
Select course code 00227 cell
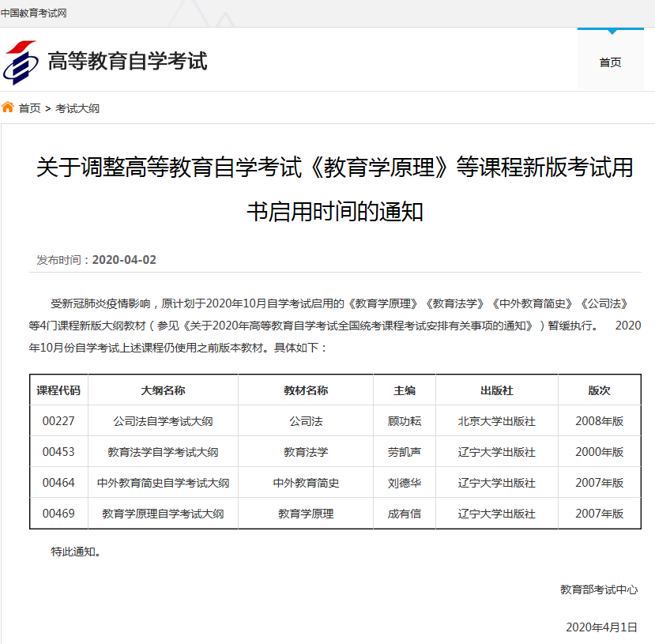point(58,421)
